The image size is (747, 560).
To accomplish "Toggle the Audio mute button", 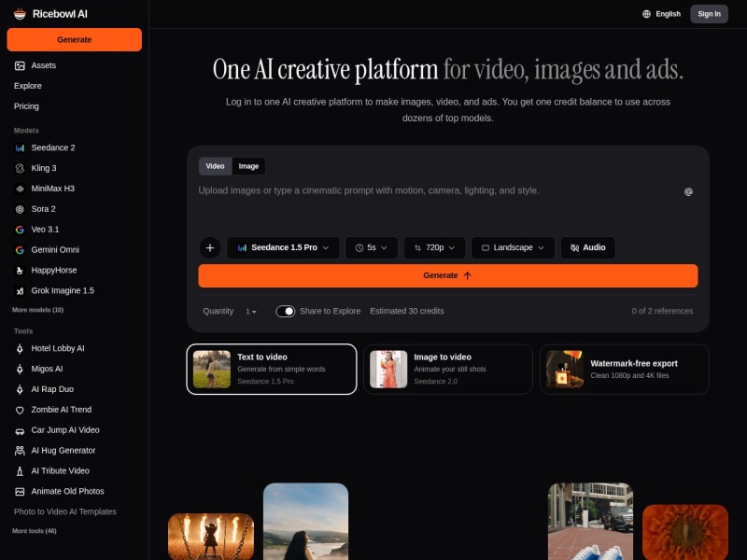I will pos(588,247).
